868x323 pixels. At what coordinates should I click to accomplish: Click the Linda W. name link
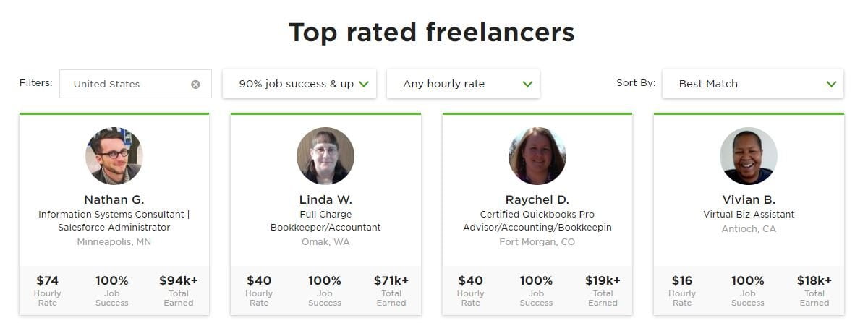point(325,199)
